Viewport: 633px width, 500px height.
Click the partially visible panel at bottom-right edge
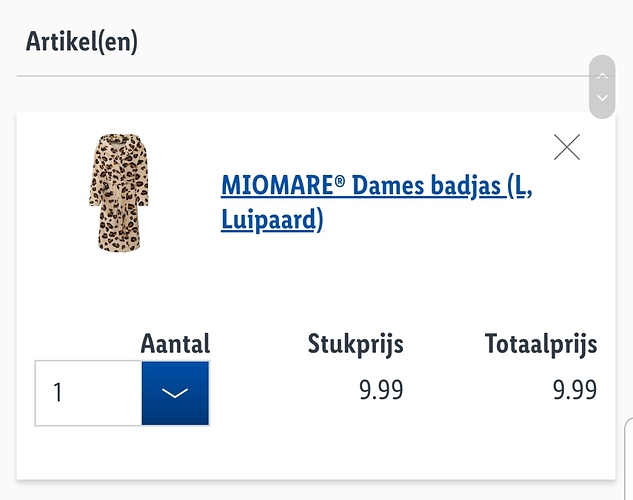pos(629,459)
